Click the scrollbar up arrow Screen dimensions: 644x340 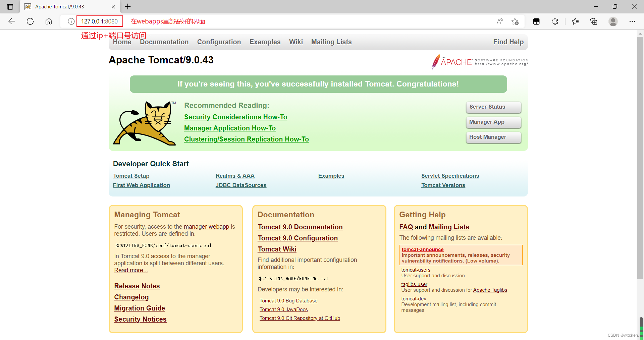(640, 33)
